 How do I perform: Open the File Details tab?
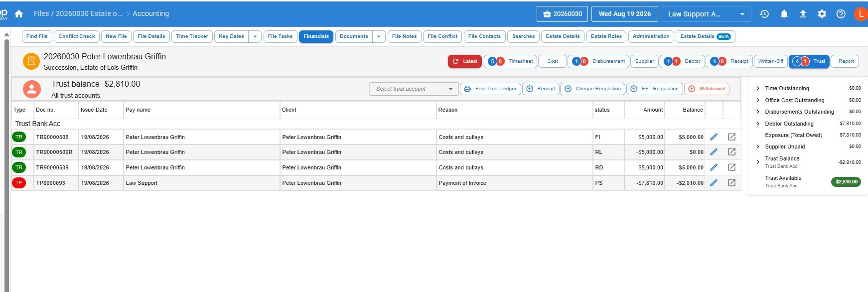[151, 36]
